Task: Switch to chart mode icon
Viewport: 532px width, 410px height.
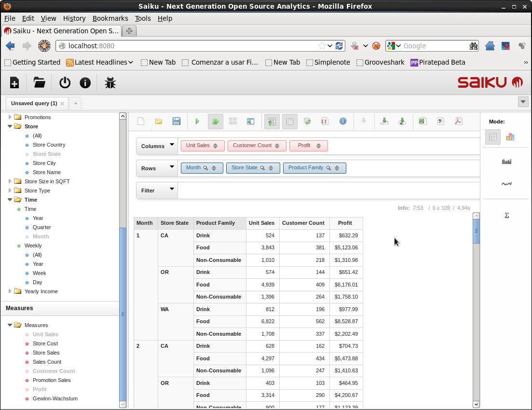Action: [510, 137]
